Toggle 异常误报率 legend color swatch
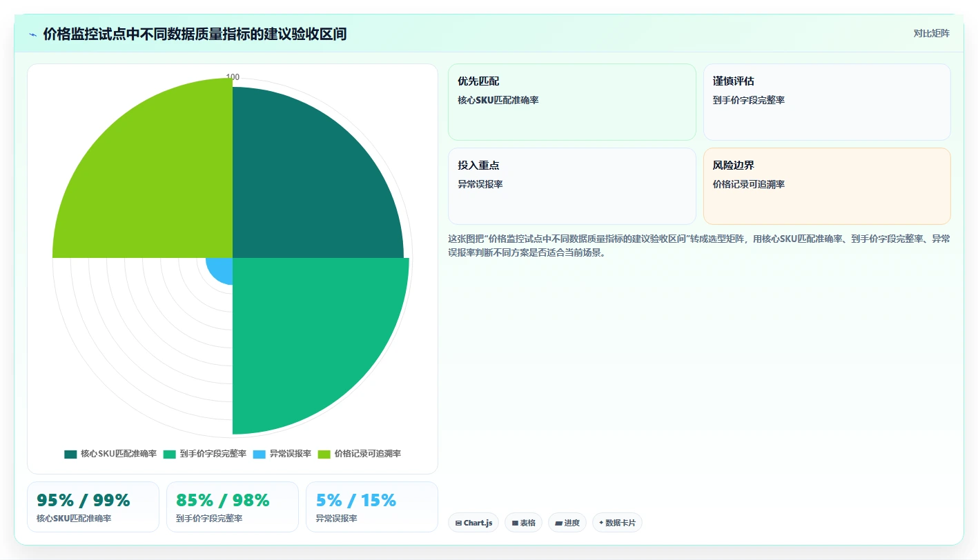 (260, 454)
